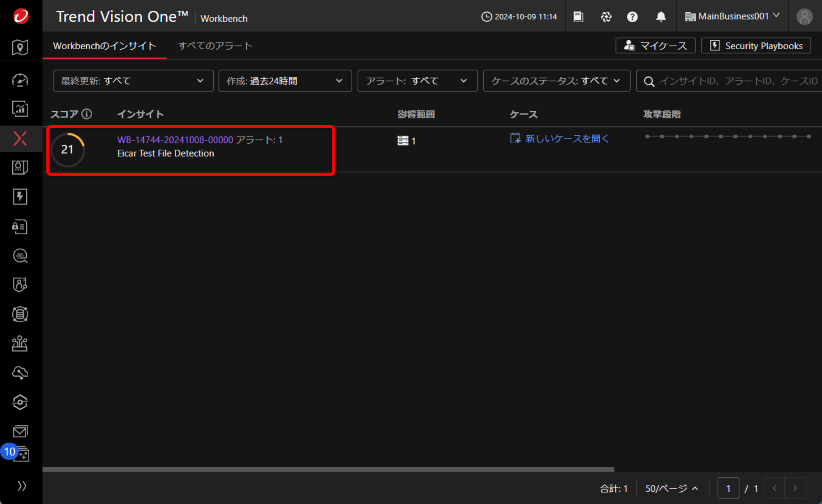Open the user account avatar
This screenshot has width=822, height=504.
(804, 16)
